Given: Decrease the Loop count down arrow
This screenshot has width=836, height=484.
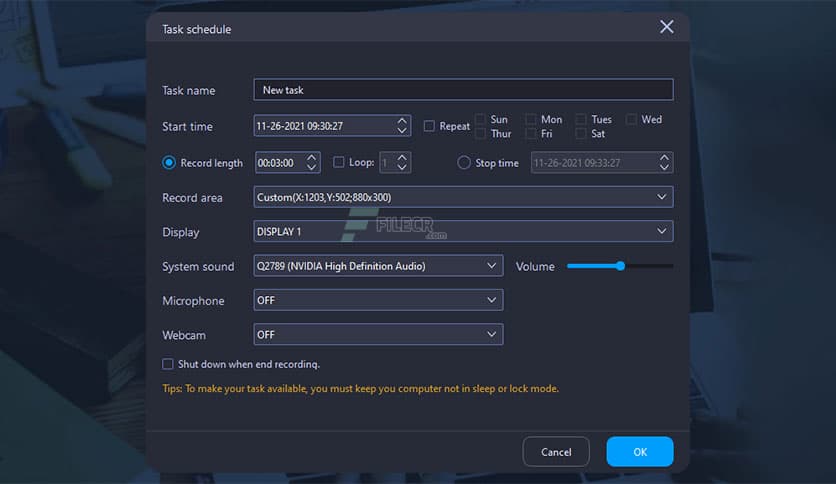Looking at the screenshot, I should tap(402, 167).
